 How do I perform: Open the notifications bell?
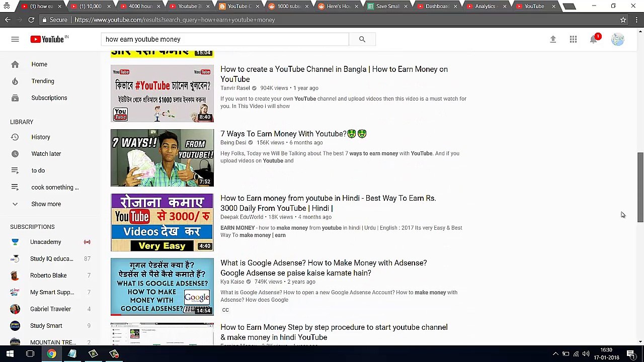click(594, 39)
